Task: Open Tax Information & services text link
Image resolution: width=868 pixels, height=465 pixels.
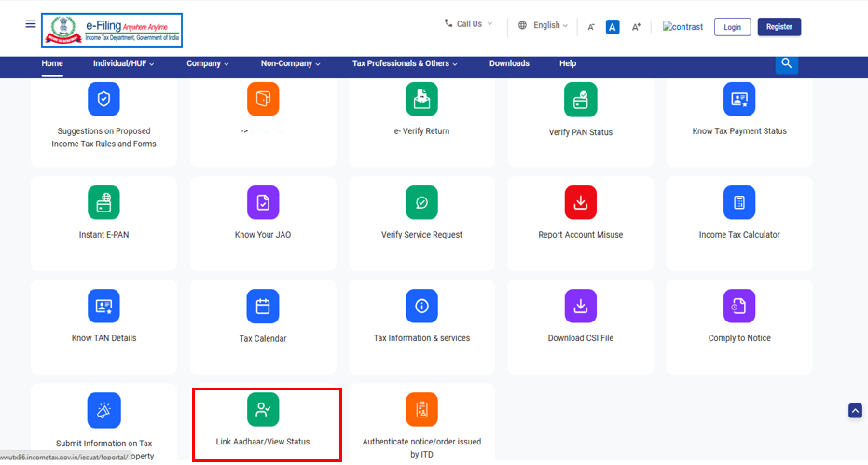Action: point(421,338)
